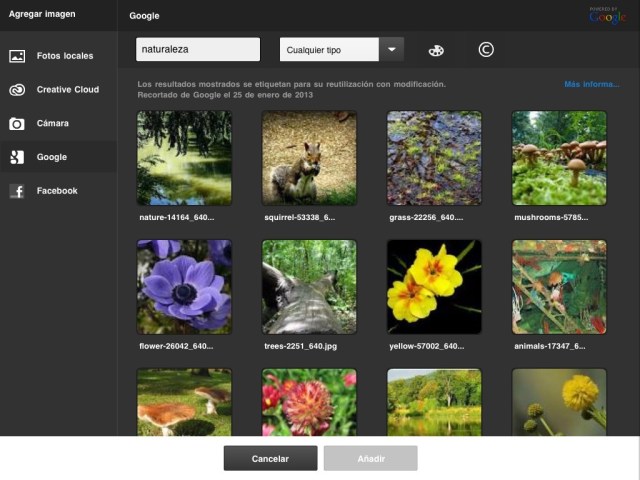Click the copyright license filter icon
This screenshot has width=640, height=480.
(486, 50)
